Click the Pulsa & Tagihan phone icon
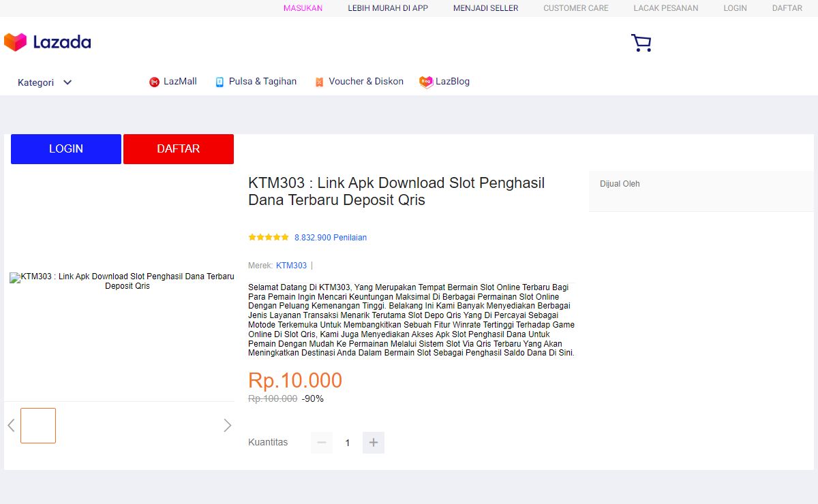This screenshot has width=818, height=504. tap(219, 82)
